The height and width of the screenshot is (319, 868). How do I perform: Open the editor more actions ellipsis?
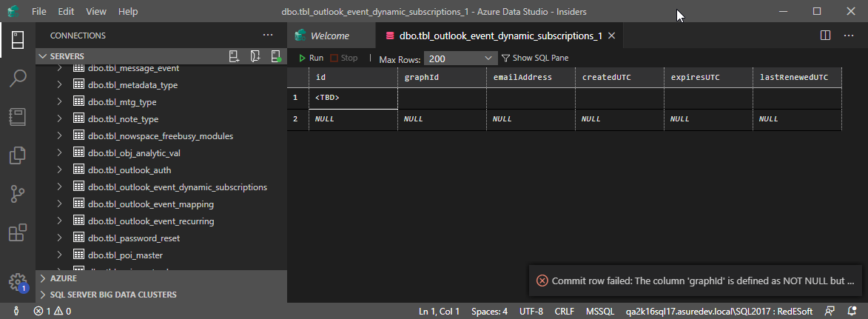pos(849,36)
